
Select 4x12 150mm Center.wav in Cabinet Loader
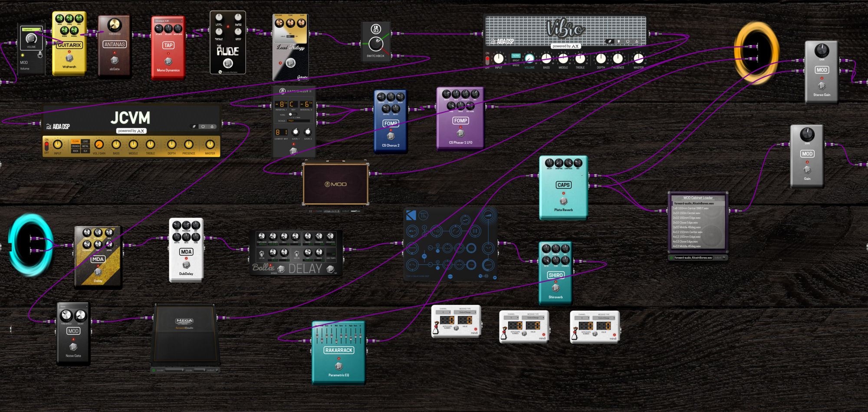click(687, 232)
